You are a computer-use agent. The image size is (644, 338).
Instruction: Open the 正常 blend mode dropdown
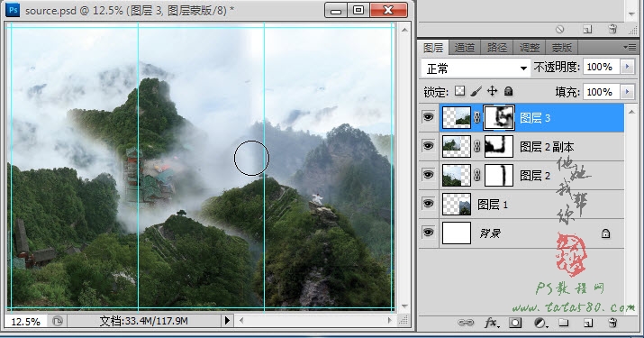476,68
